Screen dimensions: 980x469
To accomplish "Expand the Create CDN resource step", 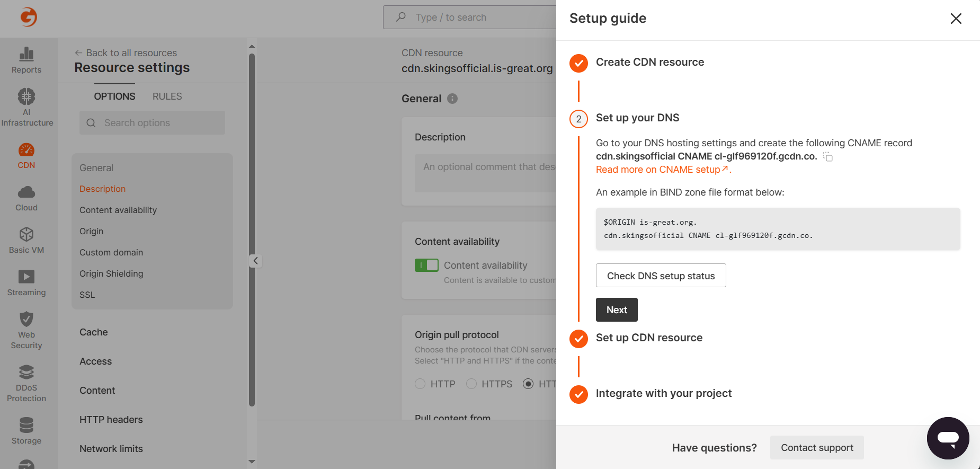I will [649, 62].
